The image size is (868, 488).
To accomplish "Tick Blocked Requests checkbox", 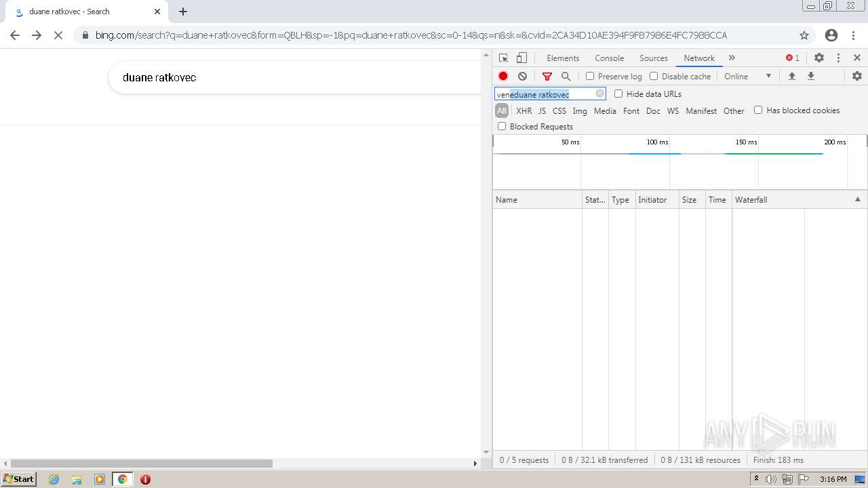I will [502, 126].
